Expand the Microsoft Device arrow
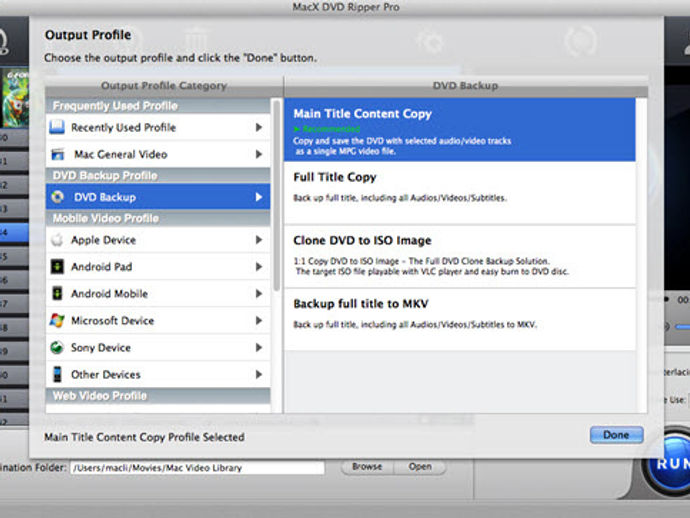This screenshot has width=690, height=518. [x=259, y=320]
